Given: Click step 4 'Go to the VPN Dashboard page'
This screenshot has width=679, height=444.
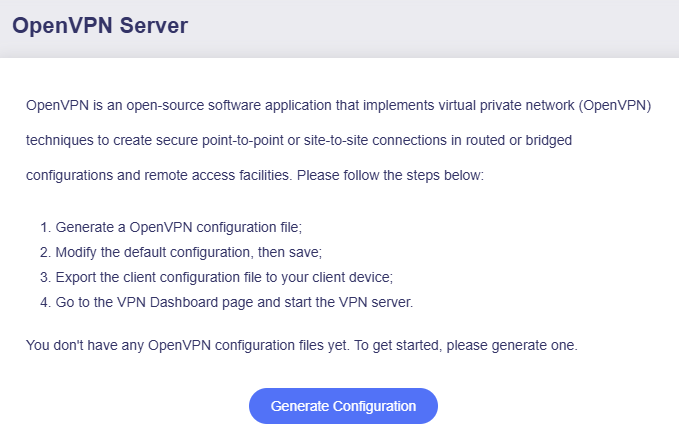Looking at the screenshot, I should pyautogui.click(x=226, y=302).
